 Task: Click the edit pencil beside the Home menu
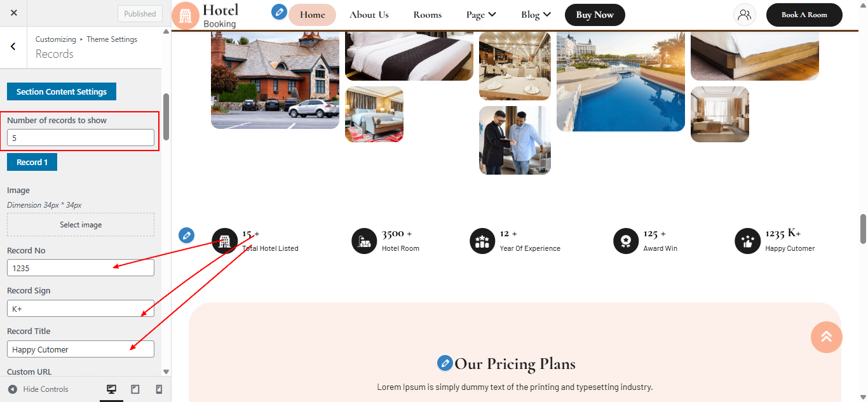tap(279, 12)
